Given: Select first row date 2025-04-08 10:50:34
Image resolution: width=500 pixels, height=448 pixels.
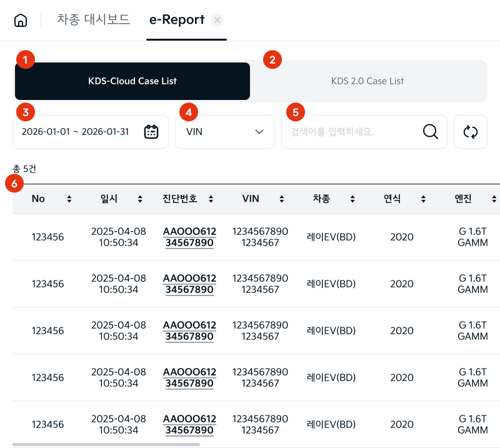Looking at the screenshot, I should 119,237.
